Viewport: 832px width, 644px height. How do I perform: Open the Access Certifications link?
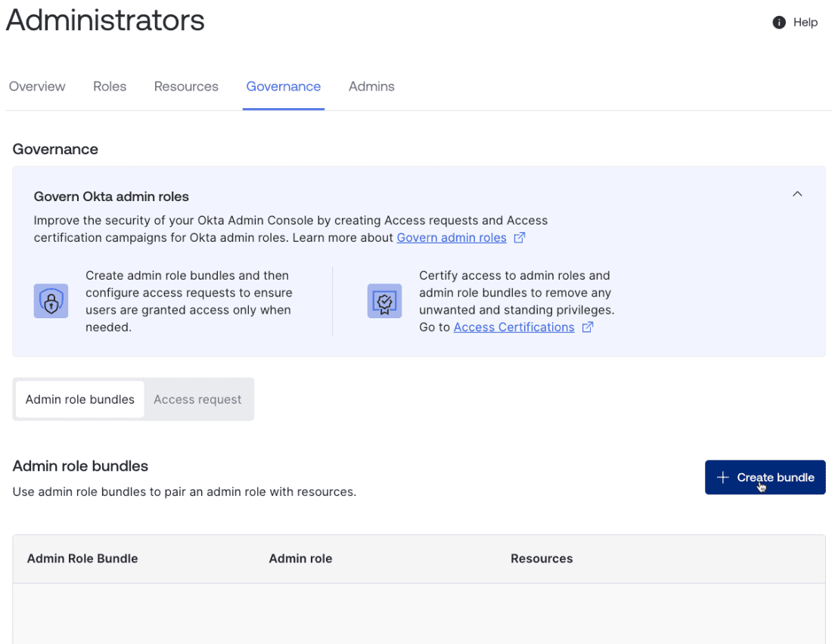click(x=514, y=327)
